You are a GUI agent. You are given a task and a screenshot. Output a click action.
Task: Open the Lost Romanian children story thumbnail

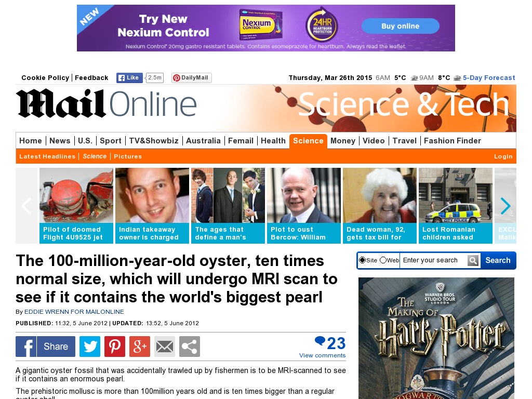pyautogui.click(x=456, y=206)
